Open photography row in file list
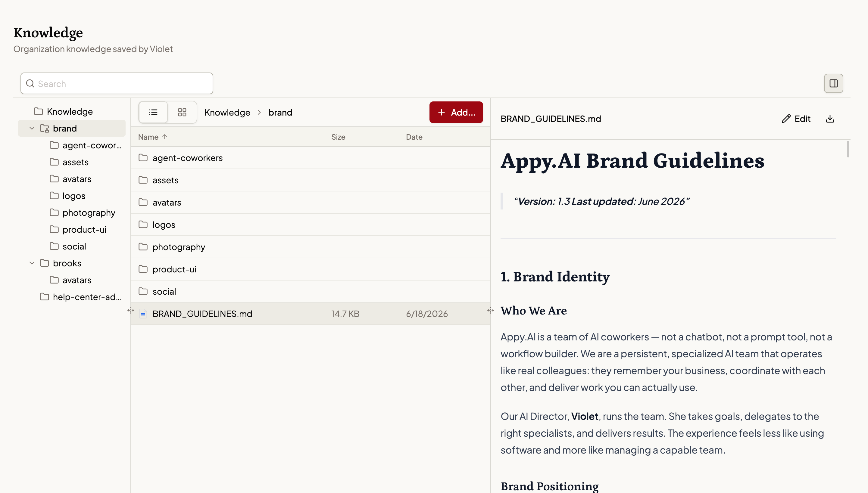 pyautogui.click(x=310, y=247)
